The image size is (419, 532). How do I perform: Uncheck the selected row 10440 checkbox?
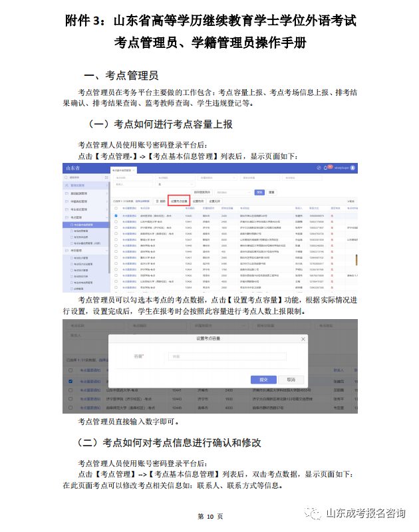[116, 215]
